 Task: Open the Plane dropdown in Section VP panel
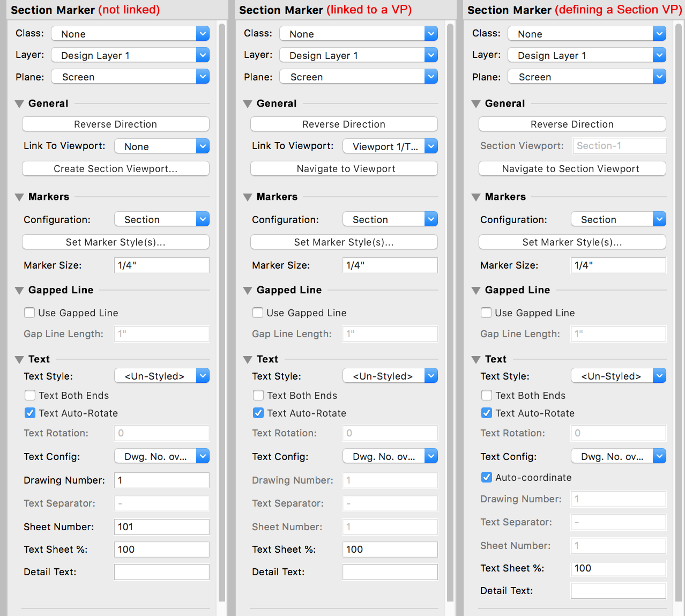click(586, 77)
